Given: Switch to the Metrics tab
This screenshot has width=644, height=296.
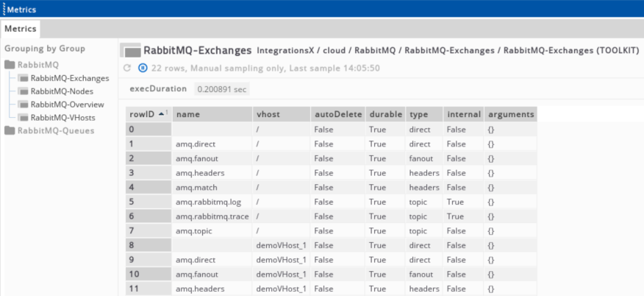Looking at the screenshot, I should [20, 29].
